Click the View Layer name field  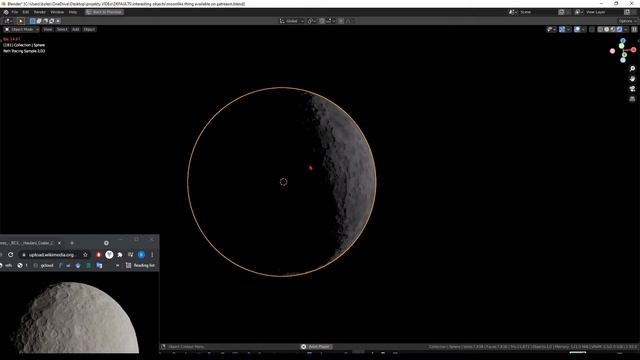[x=604, y=12]
